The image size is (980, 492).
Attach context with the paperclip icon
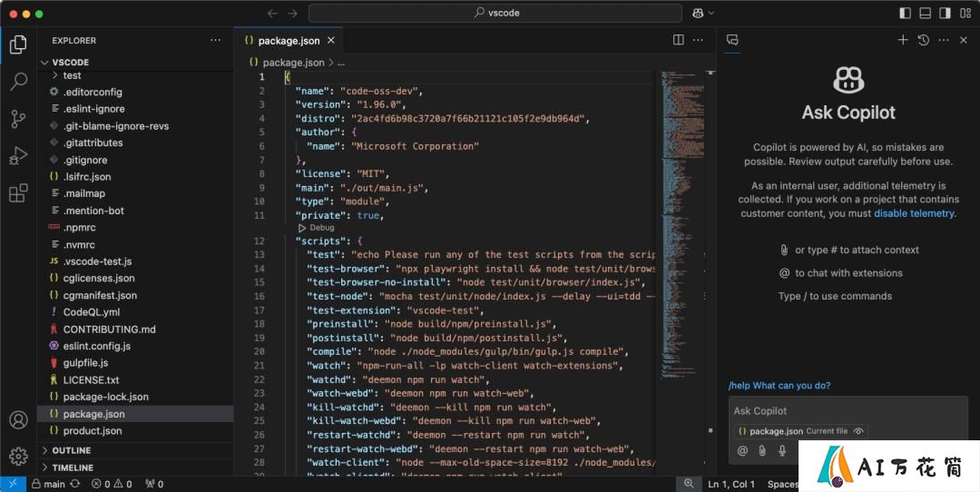tap(762, 450)
